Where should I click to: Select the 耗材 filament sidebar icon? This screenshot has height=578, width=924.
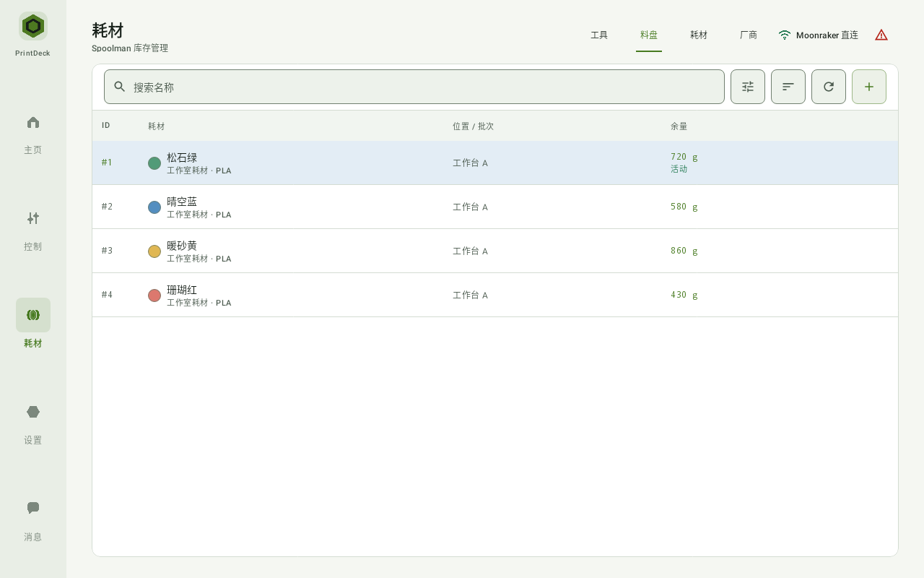33,315
